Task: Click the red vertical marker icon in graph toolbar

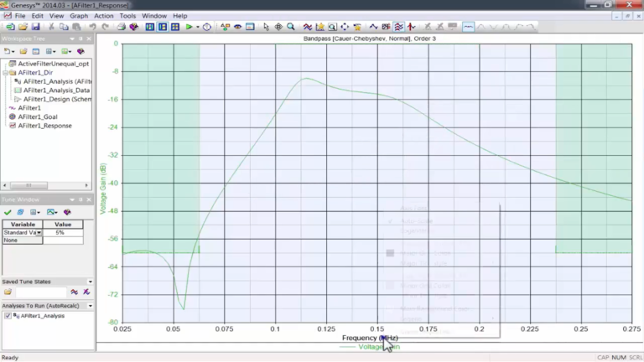Action: coord(411,27)
